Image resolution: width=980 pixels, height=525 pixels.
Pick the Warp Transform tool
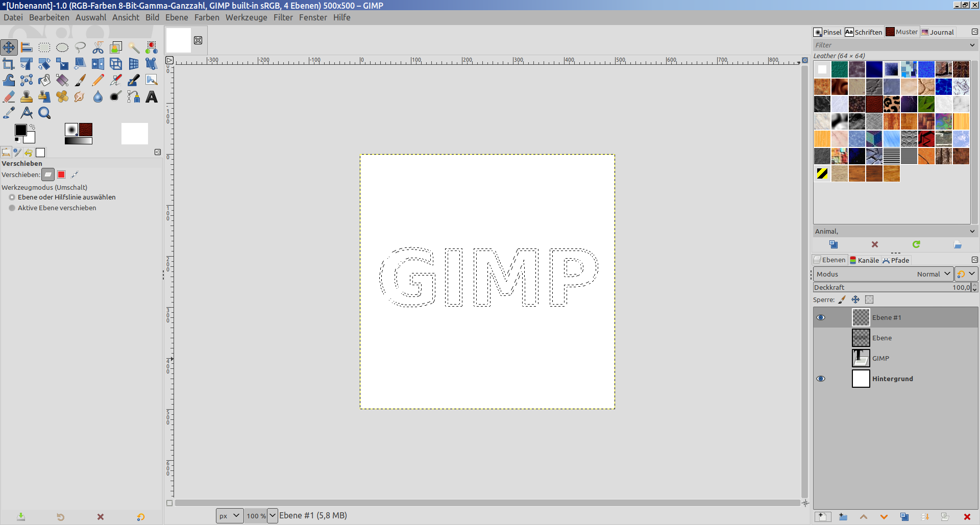(9, 80)
